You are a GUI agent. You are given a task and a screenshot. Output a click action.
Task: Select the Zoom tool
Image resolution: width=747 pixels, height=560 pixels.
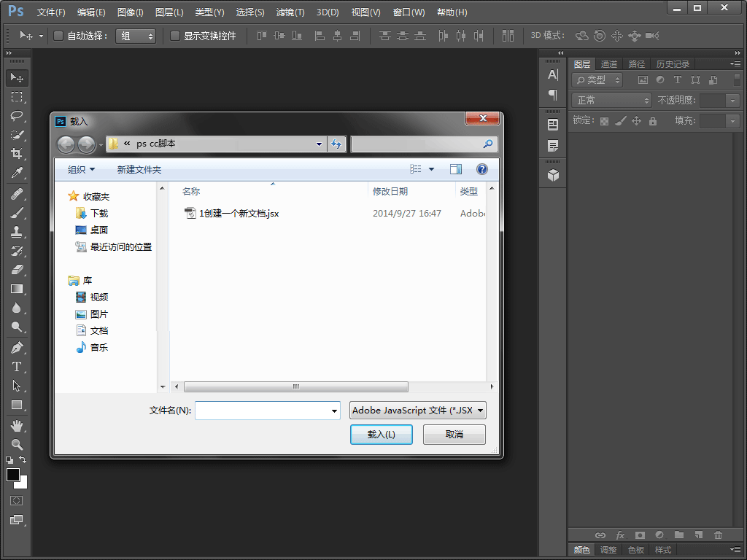tap(17, 444)
